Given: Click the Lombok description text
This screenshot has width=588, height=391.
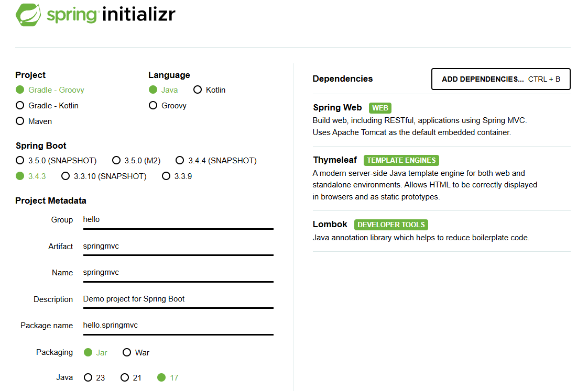Looking at the screenshot, I should 421,238.
